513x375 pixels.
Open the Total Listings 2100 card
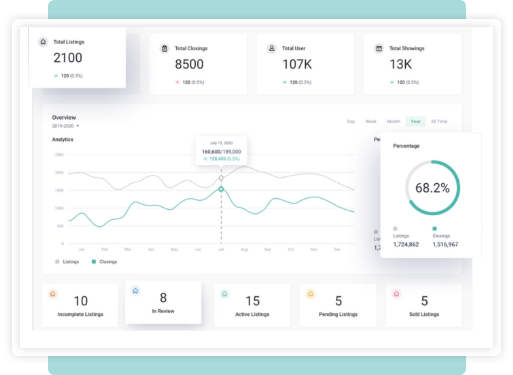pos(77,58)
